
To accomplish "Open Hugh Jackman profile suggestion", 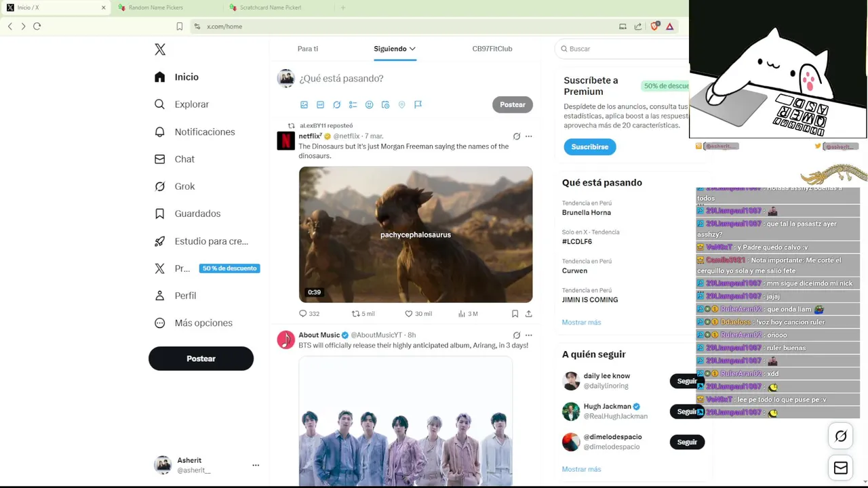I will (608, 407).
